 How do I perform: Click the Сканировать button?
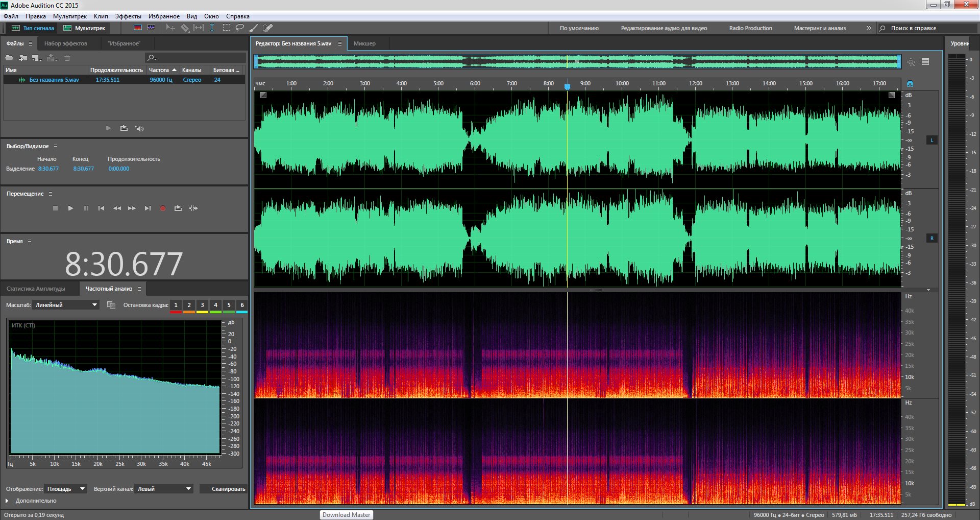[228, 489]
